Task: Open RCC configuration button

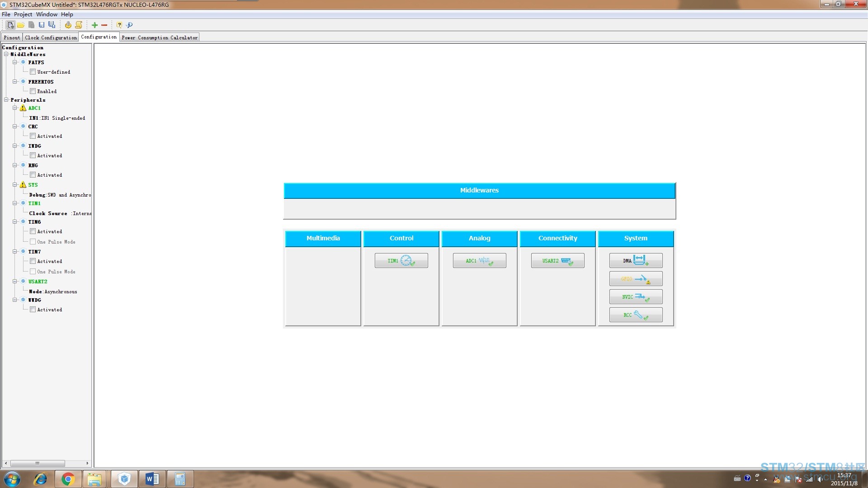Action: tap(636, 315)
